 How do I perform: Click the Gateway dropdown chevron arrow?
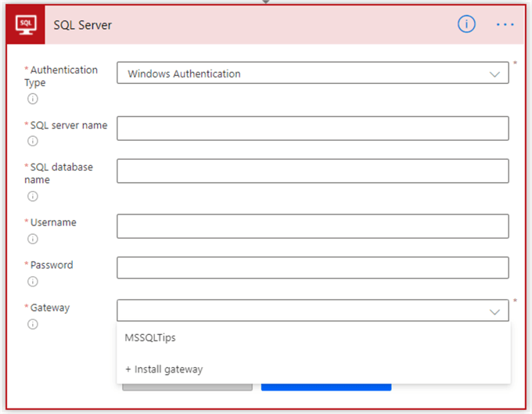(494, 311)
